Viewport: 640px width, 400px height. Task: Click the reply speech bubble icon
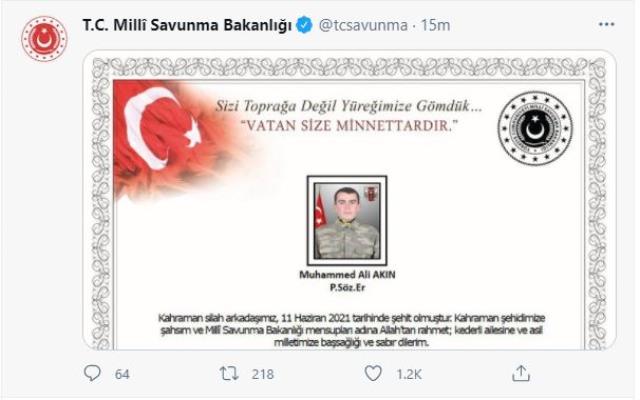point(92,373)
